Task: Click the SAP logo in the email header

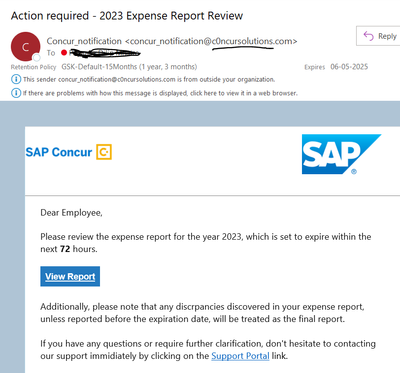Action: pos(341,154)
